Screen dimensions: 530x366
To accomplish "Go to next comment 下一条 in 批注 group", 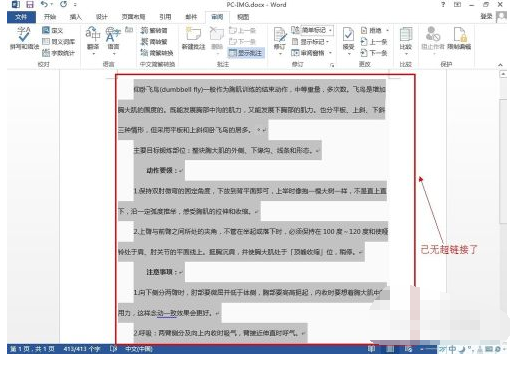I will (x=242, y=42).
